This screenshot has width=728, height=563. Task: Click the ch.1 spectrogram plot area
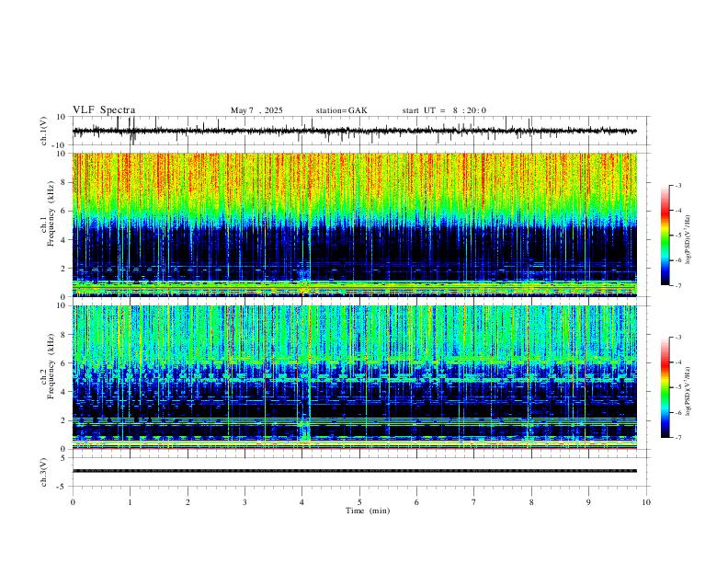(355, 224)
